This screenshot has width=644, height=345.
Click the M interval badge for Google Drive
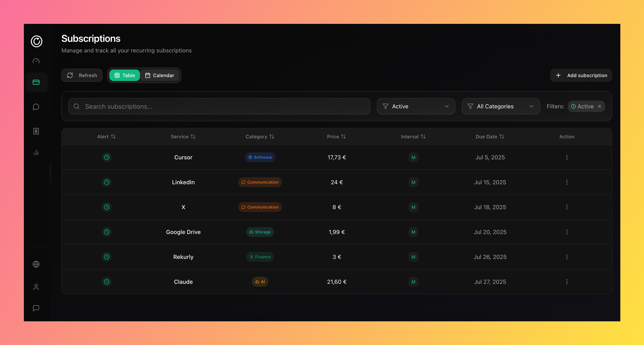click(x=413, y=232)
